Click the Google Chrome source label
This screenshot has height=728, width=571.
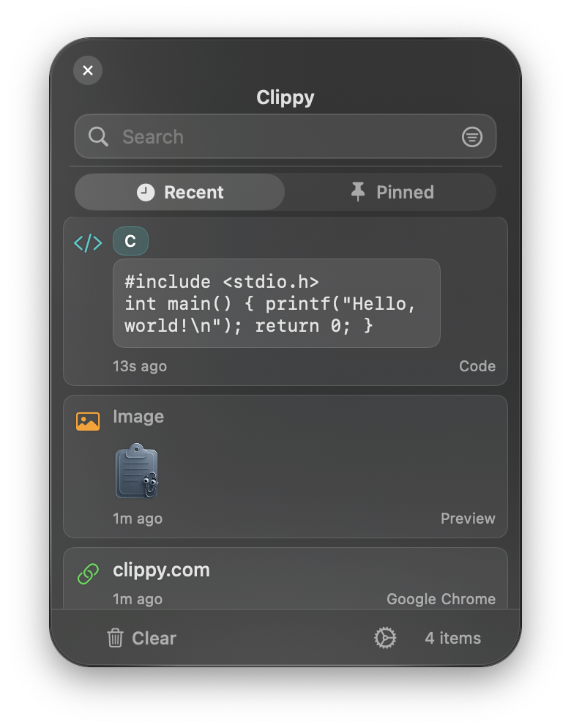point(441,599)
